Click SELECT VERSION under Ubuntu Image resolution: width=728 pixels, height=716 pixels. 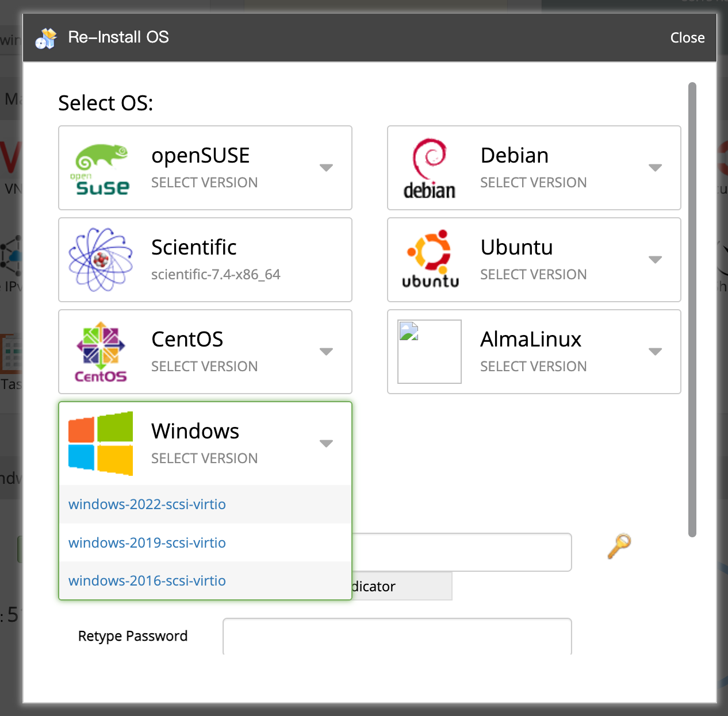534,275
